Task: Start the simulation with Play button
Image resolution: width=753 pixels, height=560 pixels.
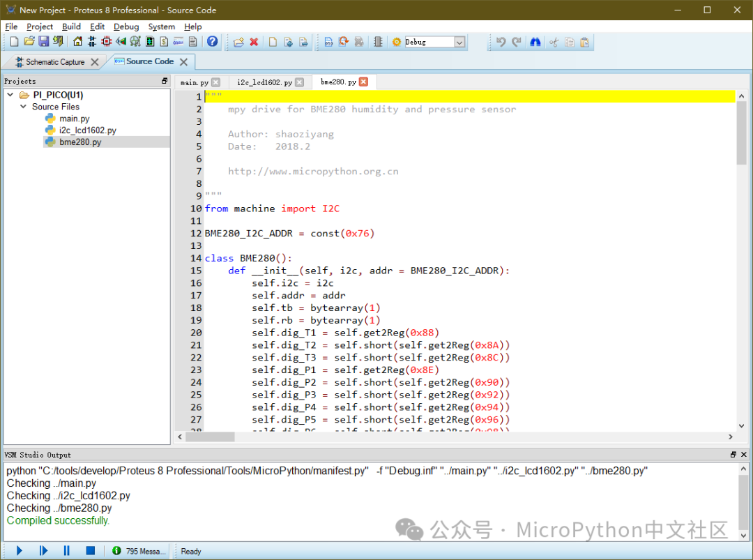Action: 20,550
